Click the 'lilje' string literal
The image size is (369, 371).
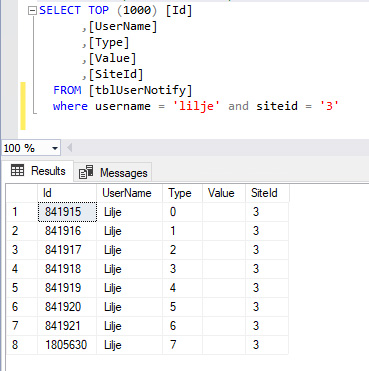pyautogui.click(x=196, y=106)
